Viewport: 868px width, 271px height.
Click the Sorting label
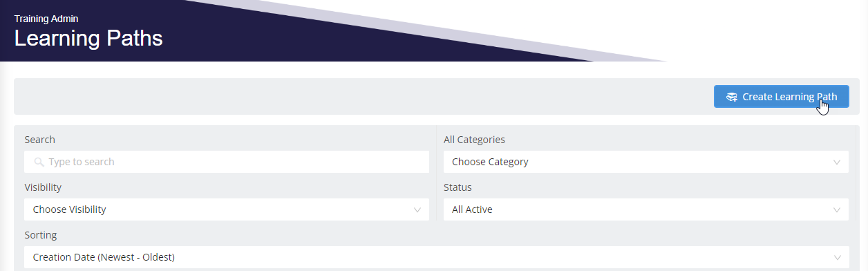click(x=40, y=235)
